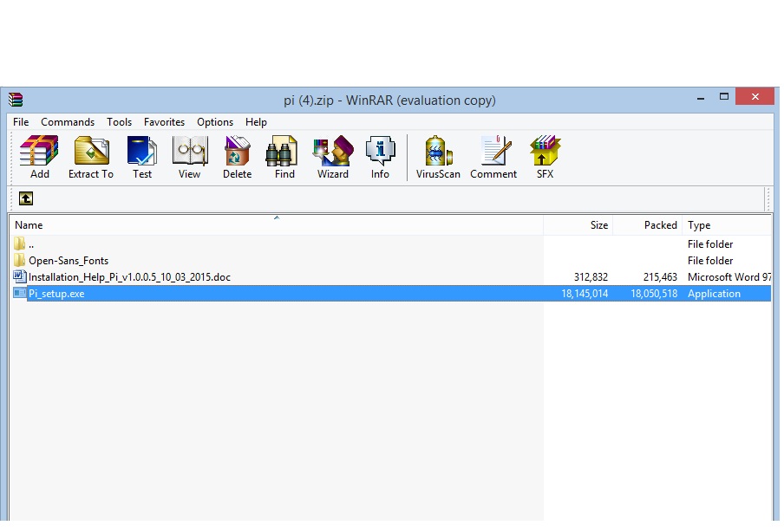Viewport: 784px width, 532px height.
Task: Click the Microsoft Word type cell
Action: pyautogui.click(x=729, y=277)
